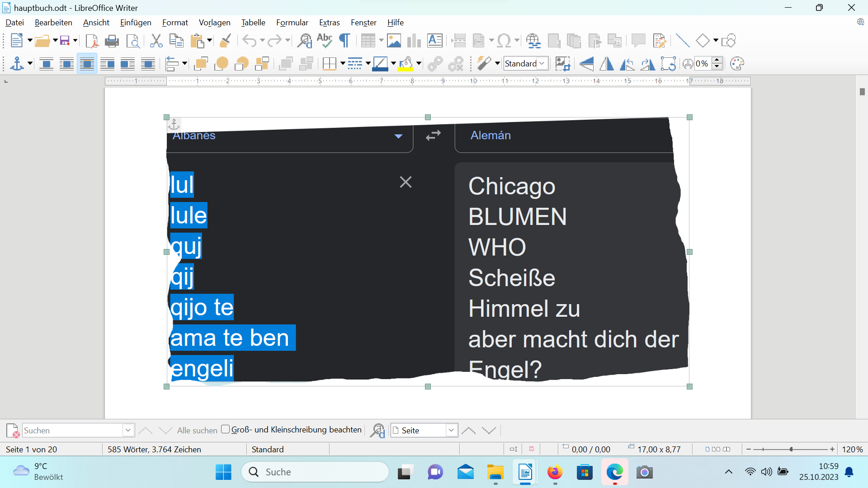Image resolution: width=868 pixels, height=488 pixels.
Task: Click Bring to Front icon
Action: [x=200, y=64]
